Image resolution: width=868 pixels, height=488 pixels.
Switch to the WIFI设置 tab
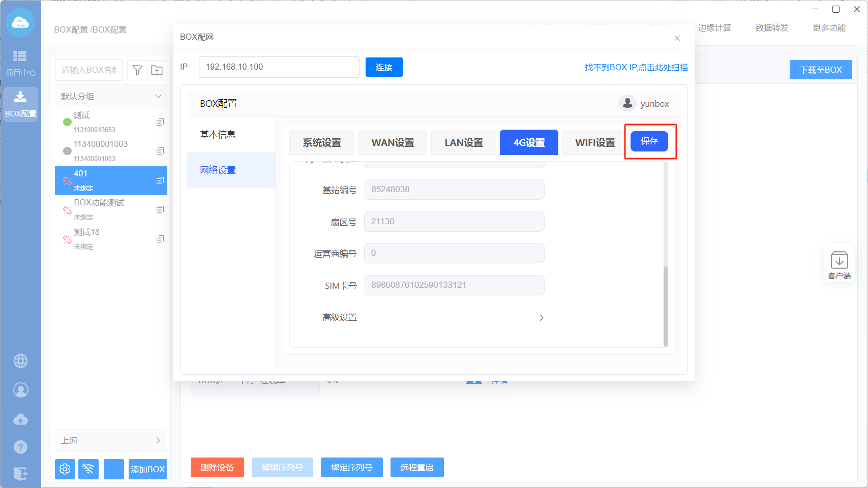[594, 143]
